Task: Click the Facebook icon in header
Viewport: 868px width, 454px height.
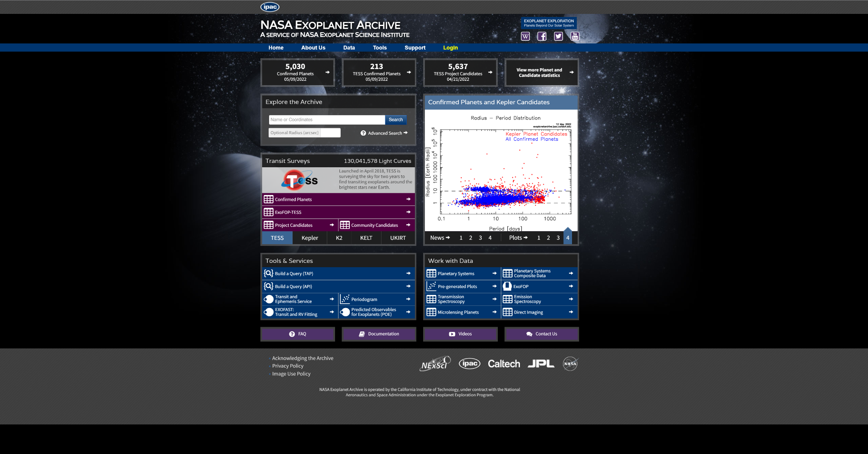Action: click(542, 36)
